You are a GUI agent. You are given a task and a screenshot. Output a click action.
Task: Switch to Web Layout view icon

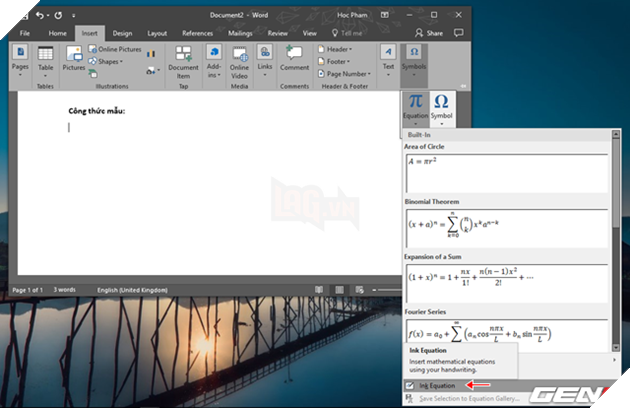click(x=360, y=290)
